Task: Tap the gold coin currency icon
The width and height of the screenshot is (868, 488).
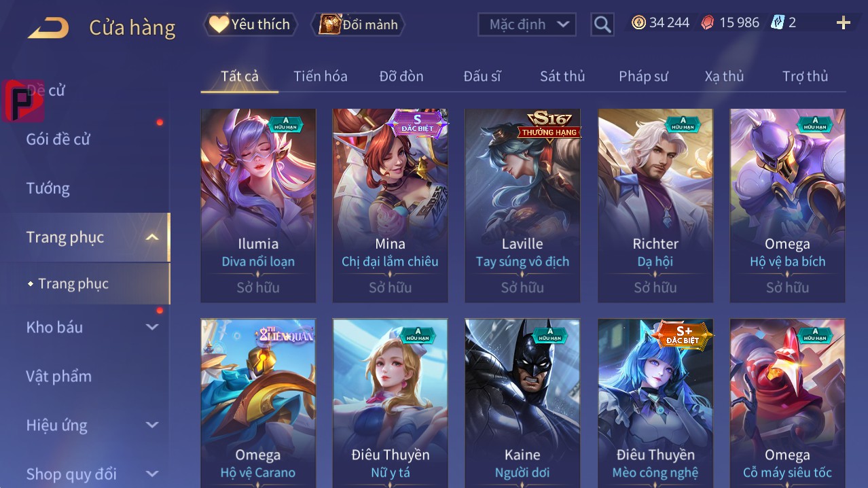Action: click(638, 22)
